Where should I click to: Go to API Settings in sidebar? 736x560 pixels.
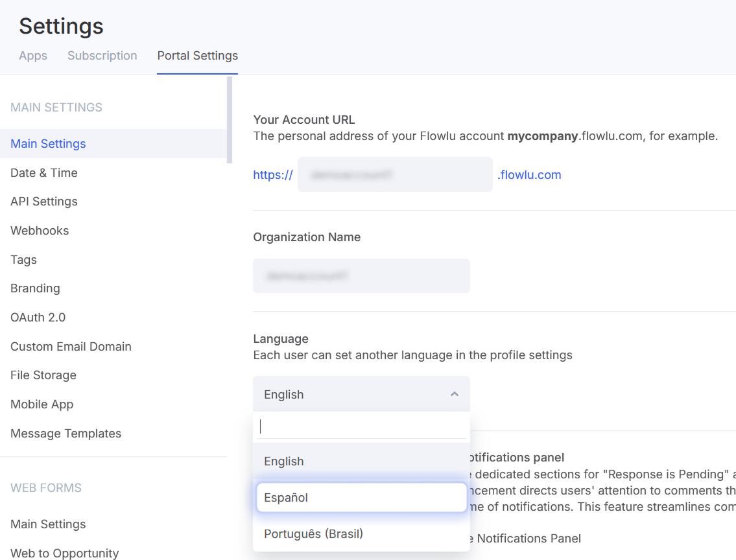pos(44,202)
